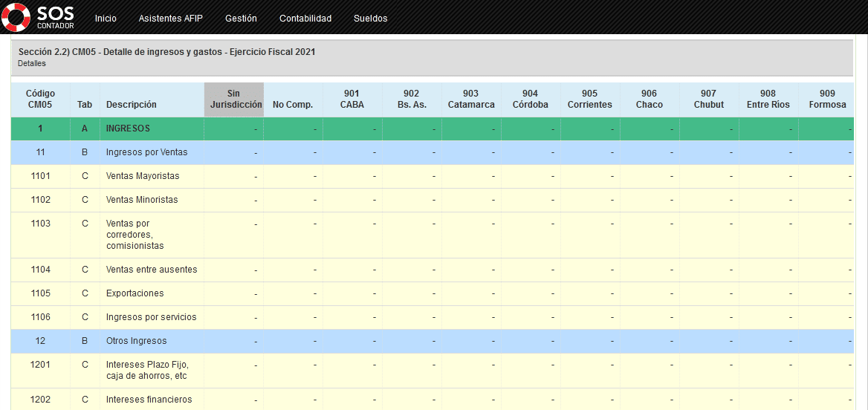This screenshot has width=868, height=410.
Task: Select the Otros Ingresos row
Action: (136, 341)
